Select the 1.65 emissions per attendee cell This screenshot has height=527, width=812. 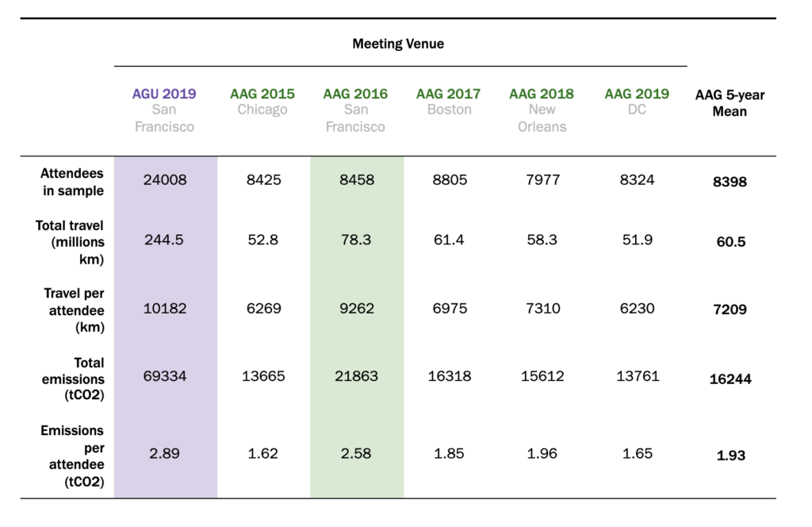(x=637, y=454)
